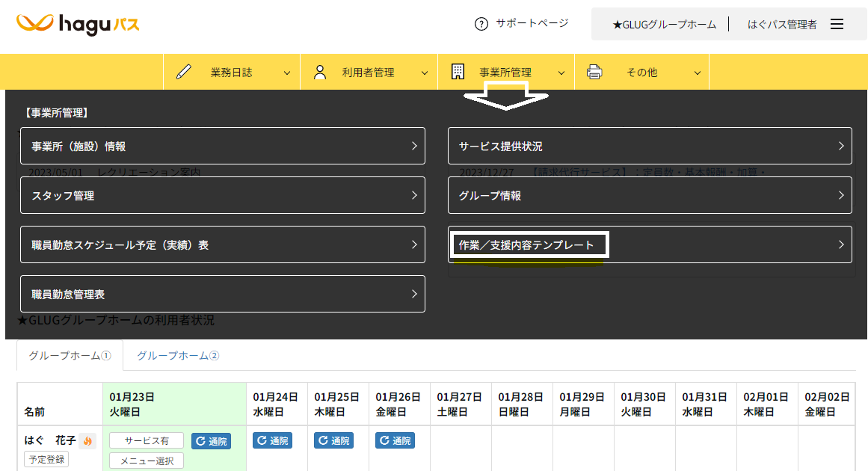This screenshot has width=868, height=471.
Task: Click the サービス有 button on 01月23日
Action: point(147,441)
